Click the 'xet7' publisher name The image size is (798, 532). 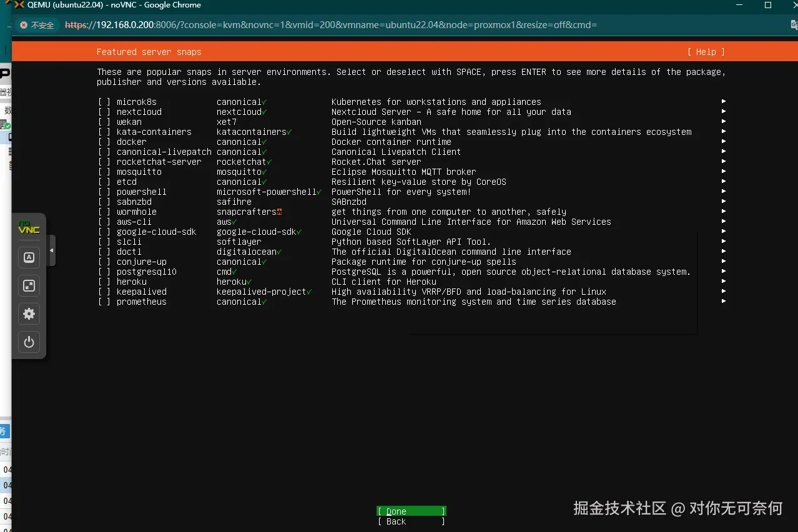coord(227,122)
